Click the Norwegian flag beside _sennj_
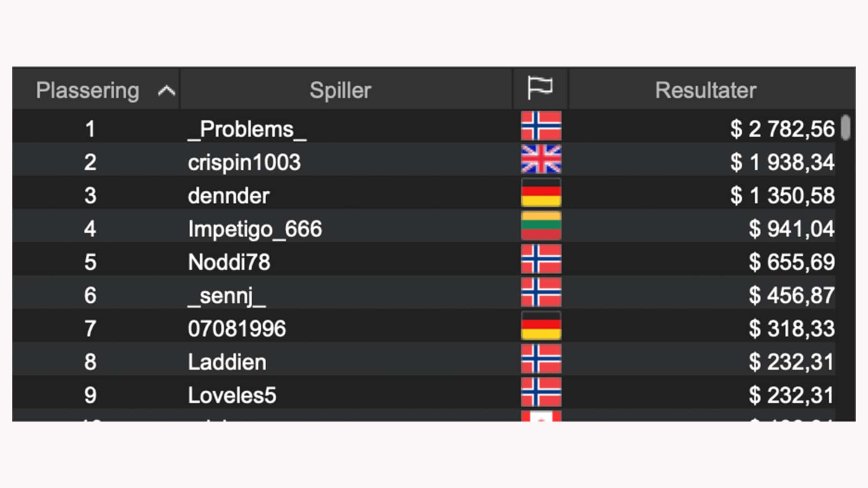The image size is (868, 488). [541, 292]
